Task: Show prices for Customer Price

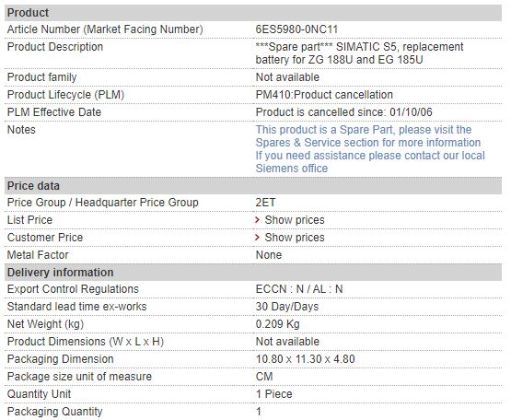Action: (295, 238)
